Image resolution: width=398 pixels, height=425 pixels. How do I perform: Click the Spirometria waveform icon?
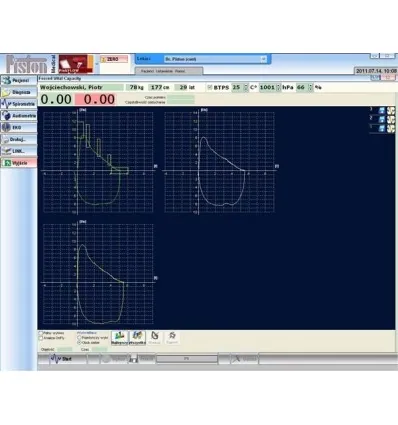tap(6, 104)
